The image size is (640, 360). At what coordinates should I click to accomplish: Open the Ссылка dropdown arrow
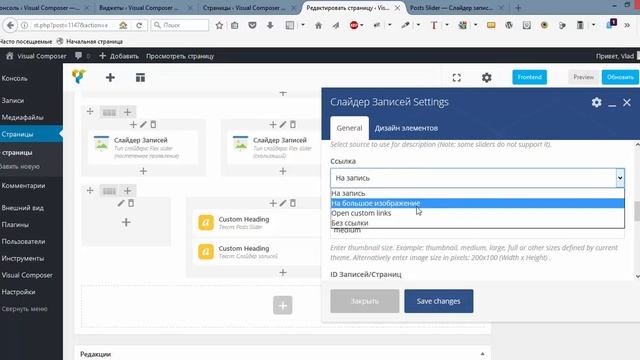(x=620, y=178)
